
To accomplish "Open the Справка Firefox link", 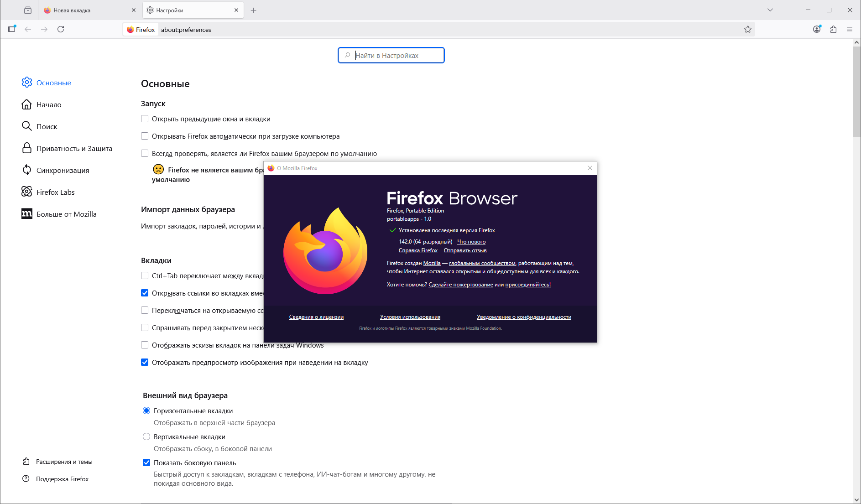I will click(418, 250).
